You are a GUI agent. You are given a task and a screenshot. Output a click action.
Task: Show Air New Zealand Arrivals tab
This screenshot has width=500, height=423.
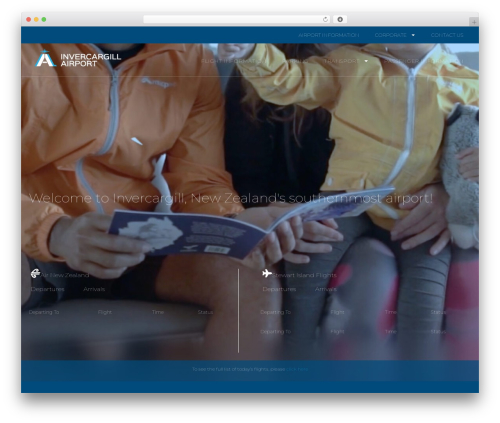click(x=94, y=289)
